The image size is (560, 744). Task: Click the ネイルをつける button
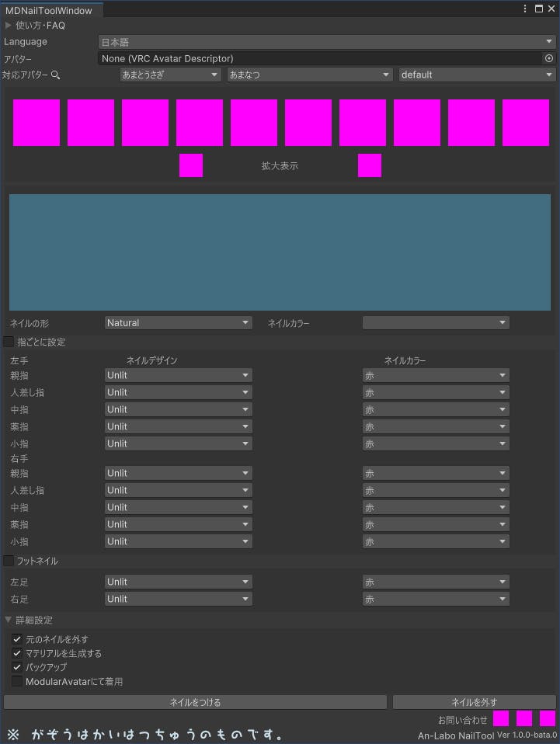click(195, 702)
